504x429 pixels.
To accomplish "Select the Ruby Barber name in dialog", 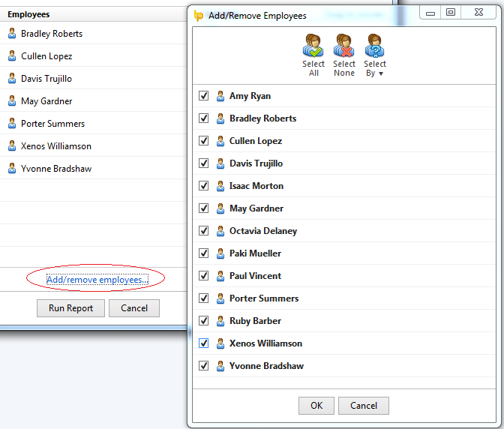I will (255, 321).
